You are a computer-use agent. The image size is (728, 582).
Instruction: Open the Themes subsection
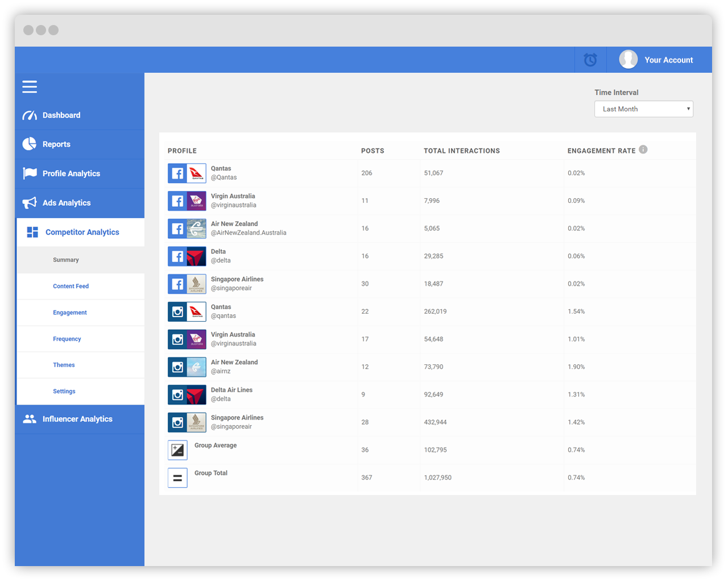coord(64,365)
